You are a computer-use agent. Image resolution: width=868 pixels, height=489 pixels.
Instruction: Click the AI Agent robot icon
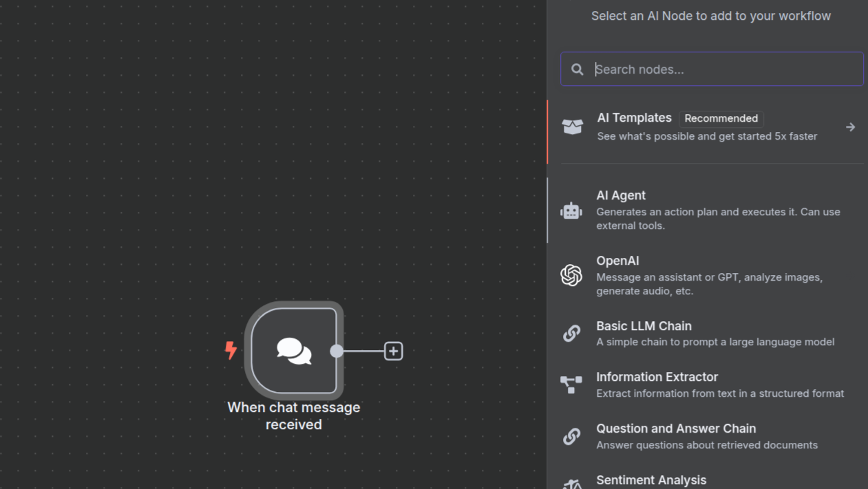tap(571, 211)
